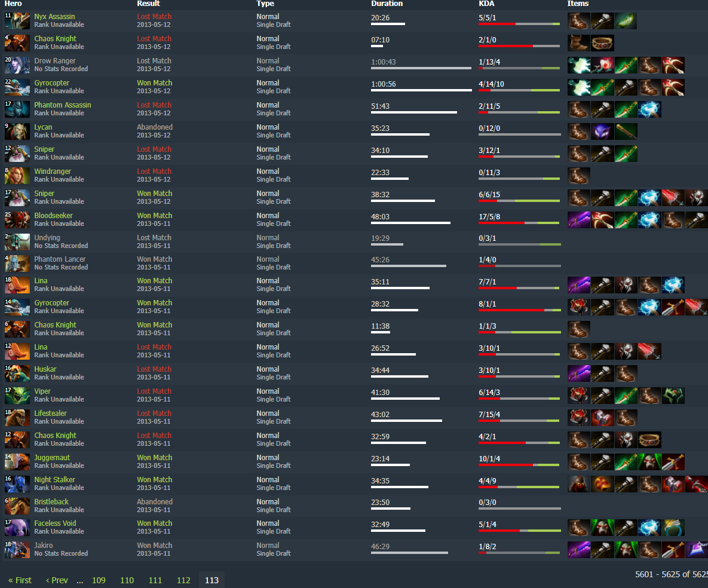Open the Sniper link for the 38:32 match
The height and width of the screenshot is (588, 708).
[x=44, y=194]
